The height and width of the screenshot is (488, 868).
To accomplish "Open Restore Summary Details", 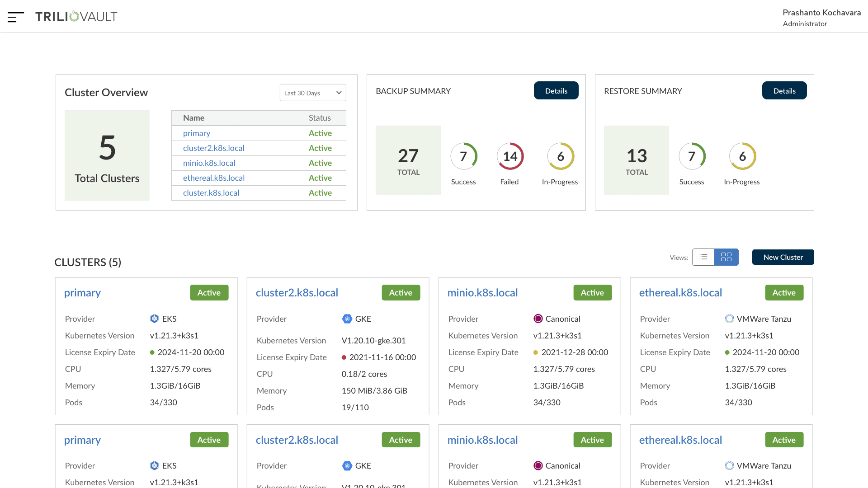I will point(784,90).
